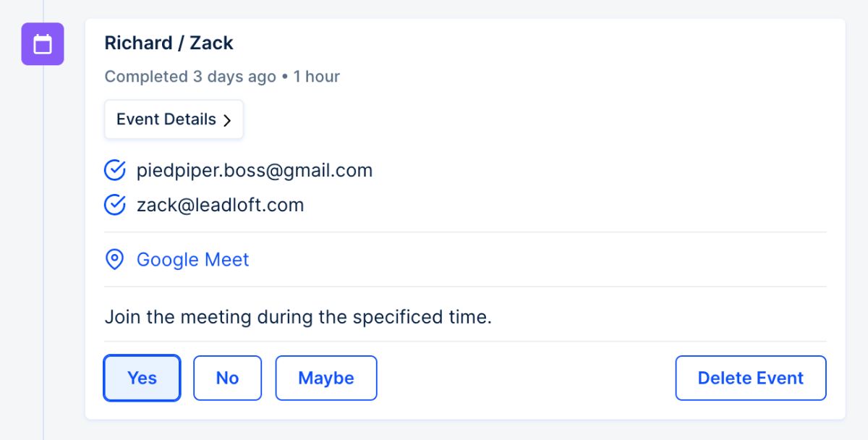Open the Event Details button label
Viewport: 868px width, 440px height.
coord(166,119)
